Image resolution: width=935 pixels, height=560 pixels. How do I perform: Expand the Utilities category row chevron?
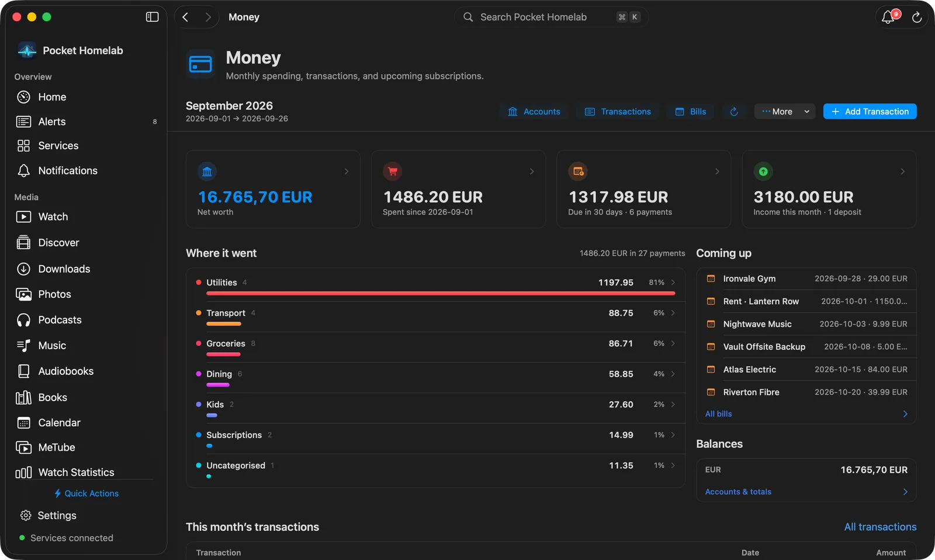pyautogui.click(x=673, y=282)
